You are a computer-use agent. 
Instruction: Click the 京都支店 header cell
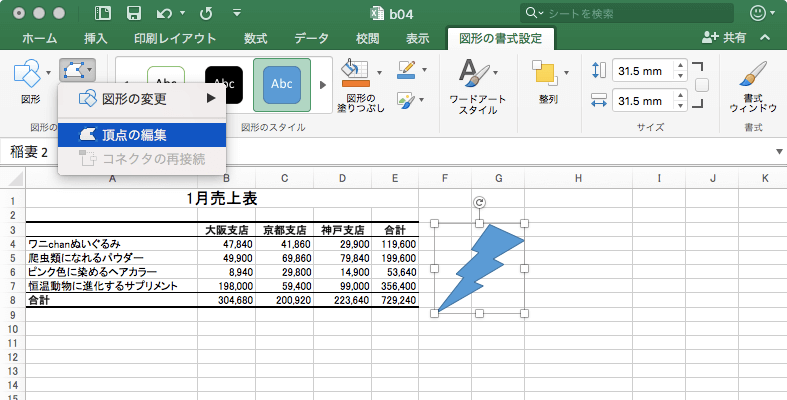click(284, 230)
